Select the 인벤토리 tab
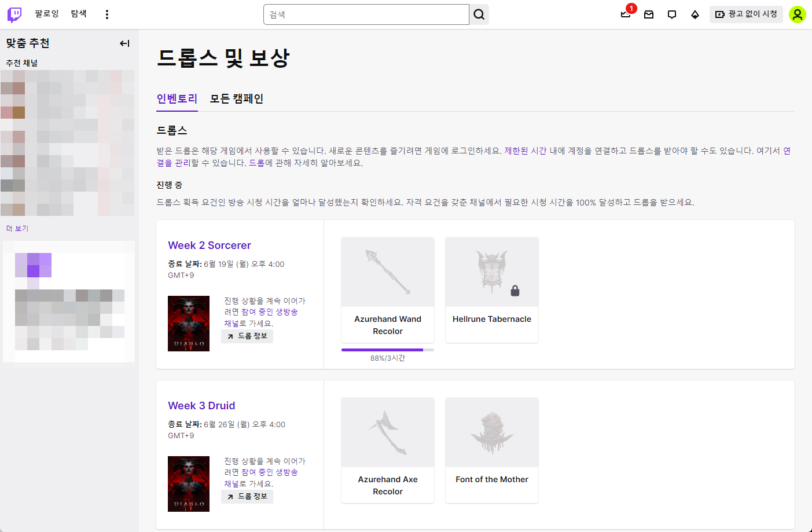812x532 pixels. pyautogui.click(x=177, y=99)
